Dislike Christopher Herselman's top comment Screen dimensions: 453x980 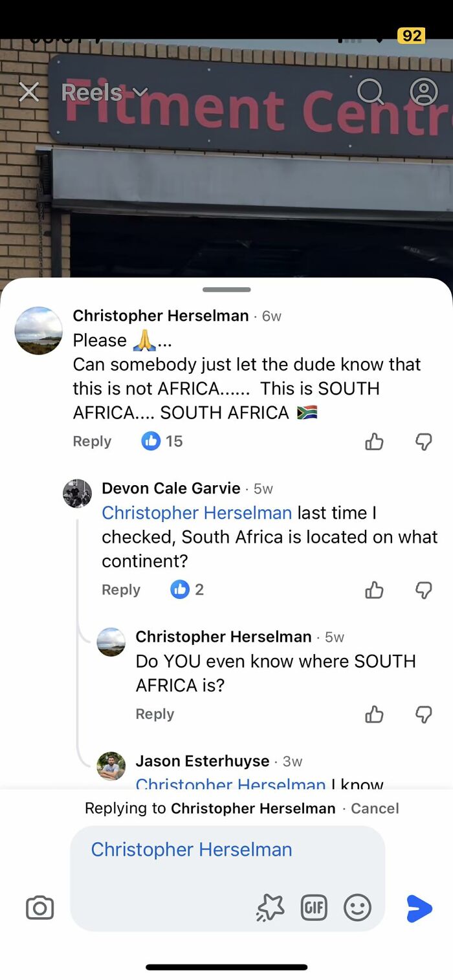(x=423, y=442)
